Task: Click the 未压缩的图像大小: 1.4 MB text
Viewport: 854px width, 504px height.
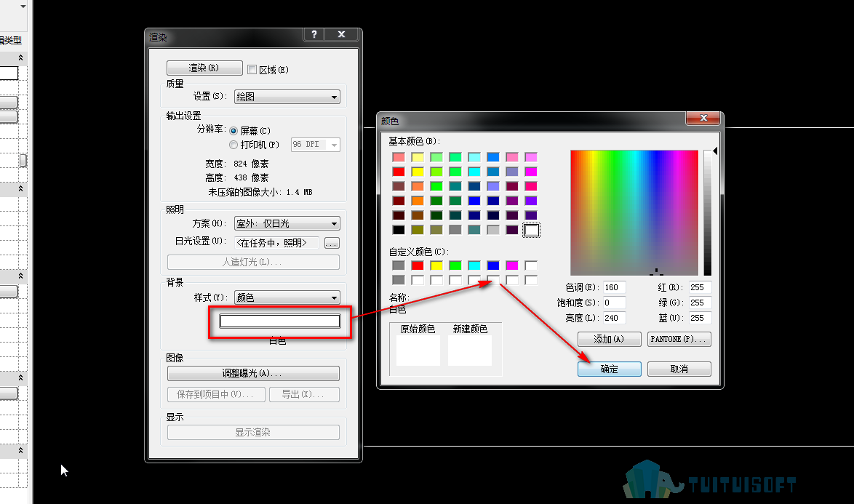Action: click(x=260, y=192)
